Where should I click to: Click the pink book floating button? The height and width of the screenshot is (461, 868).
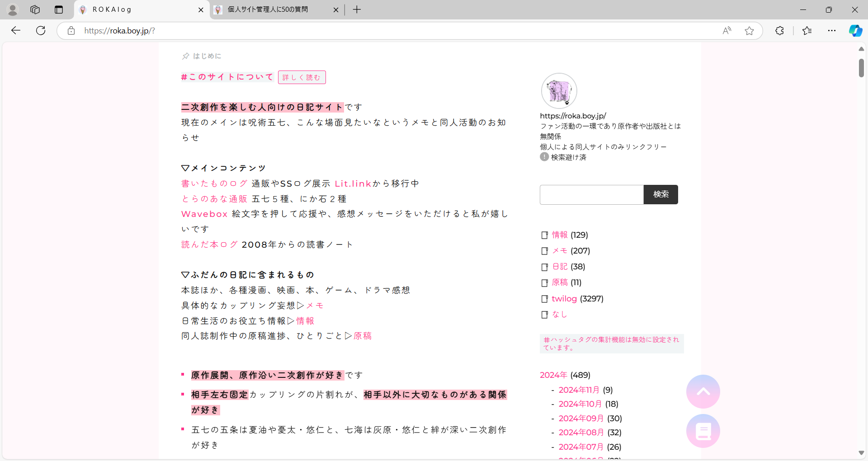pos(703,431)
